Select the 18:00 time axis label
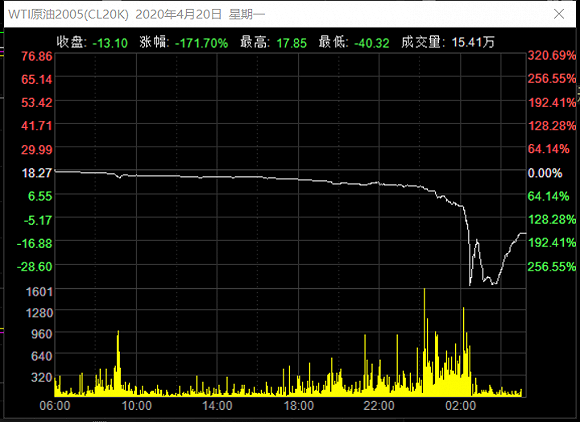580x422 pixels. [x=299, y=406]
